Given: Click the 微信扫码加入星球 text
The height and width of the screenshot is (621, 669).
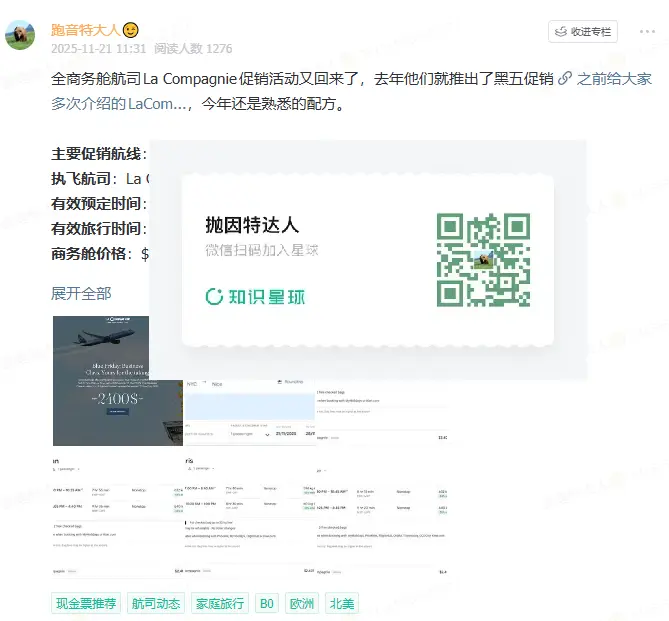Looking at the screenshot, I should [x=262, y=250].
